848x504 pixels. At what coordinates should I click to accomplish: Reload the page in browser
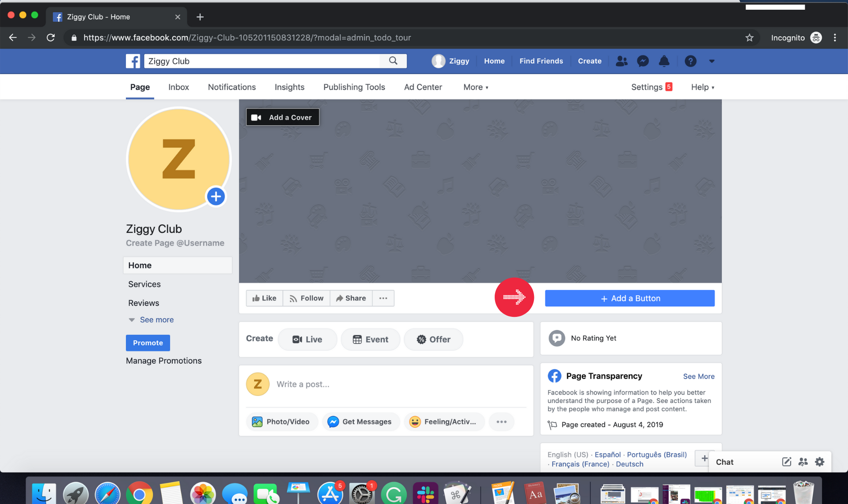click(x=51, y=38)
